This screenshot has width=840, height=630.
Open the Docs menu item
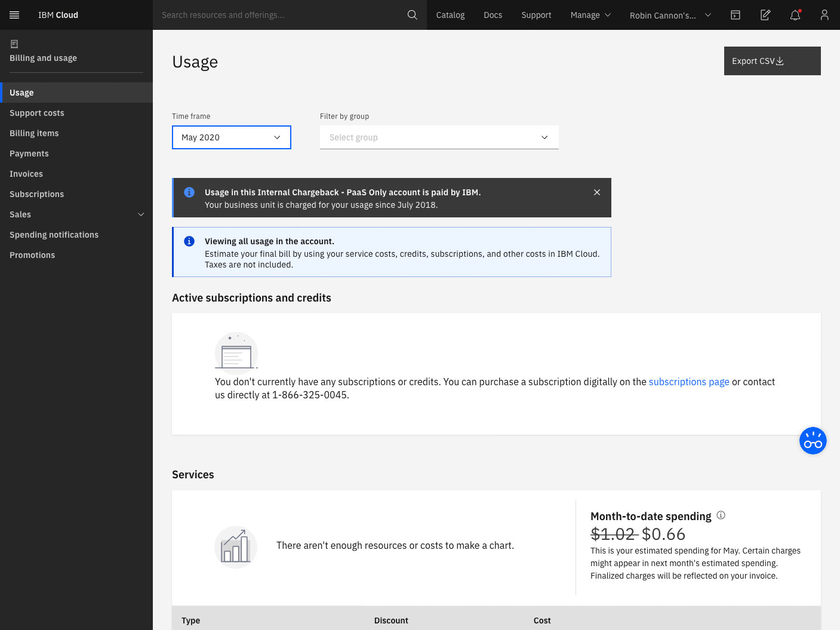(x=493, y=15)
